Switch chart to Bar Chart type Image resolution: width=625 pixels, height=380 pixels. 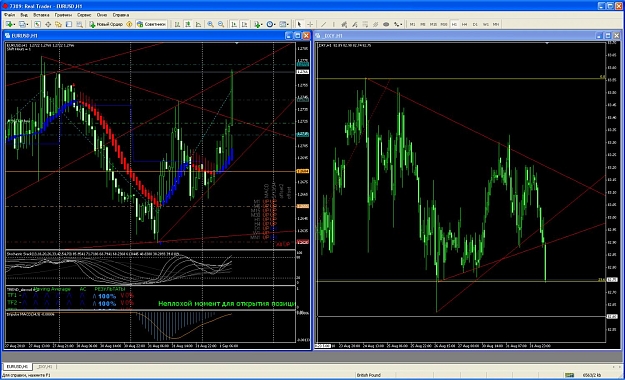[x=177, y=24]
